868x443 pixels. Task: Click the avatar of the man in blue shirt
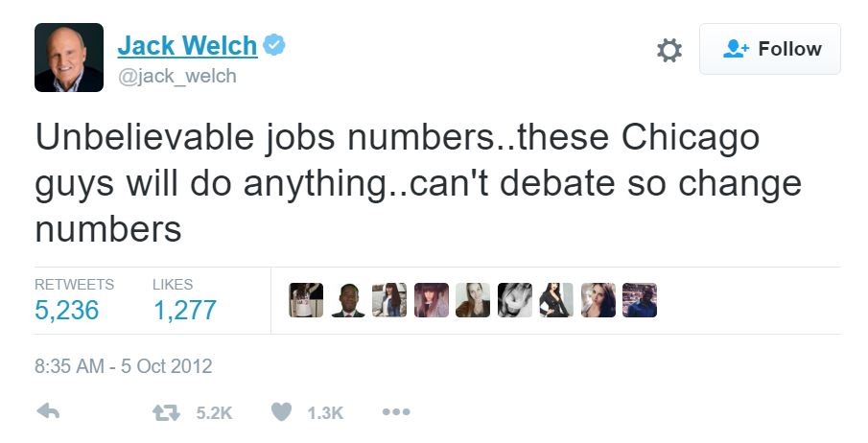[640, 300]
